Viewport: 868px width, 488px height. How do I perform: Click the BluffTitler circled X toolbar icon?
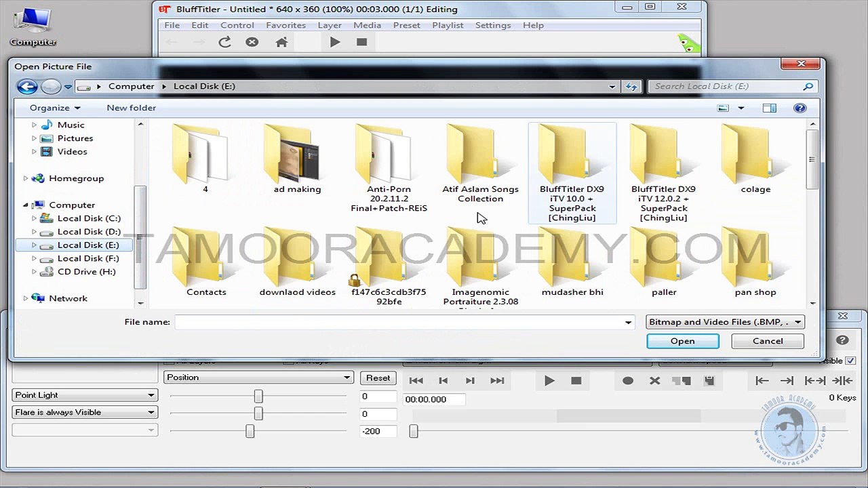tap(252, 42)
